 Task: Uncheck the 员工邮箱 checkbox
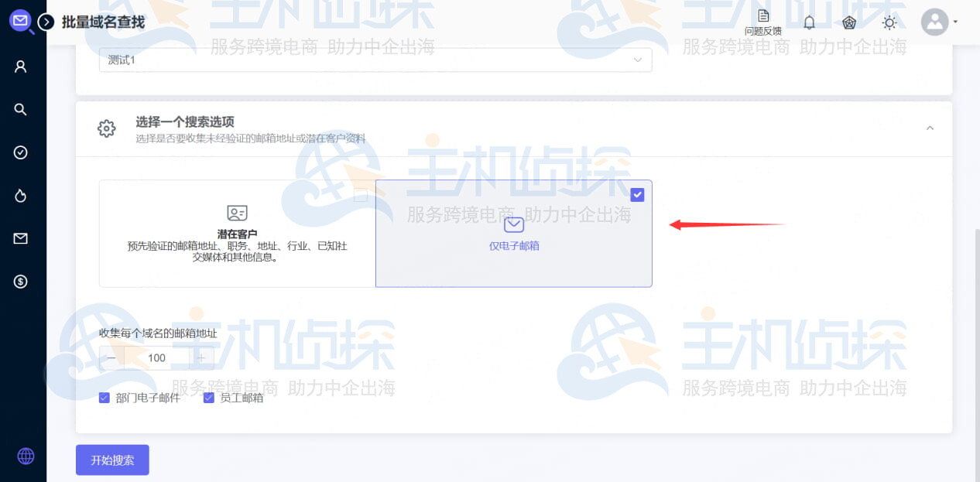tap(209, 397)
